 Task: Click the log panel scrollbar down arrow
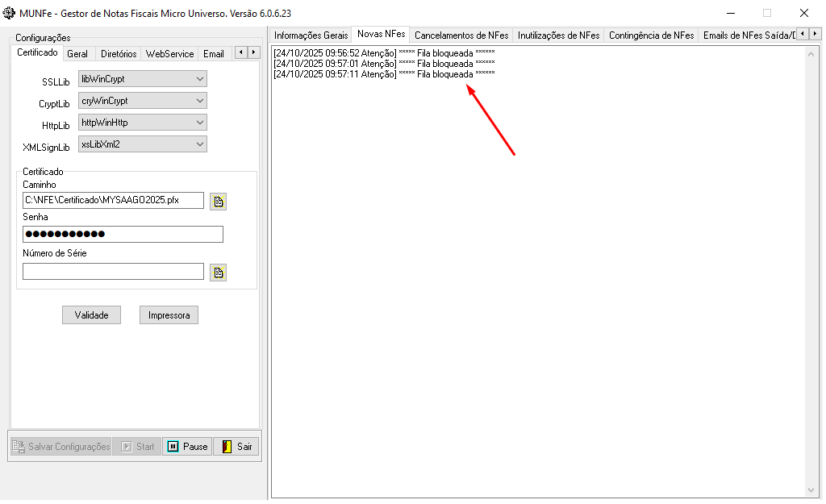click(812, 489)
